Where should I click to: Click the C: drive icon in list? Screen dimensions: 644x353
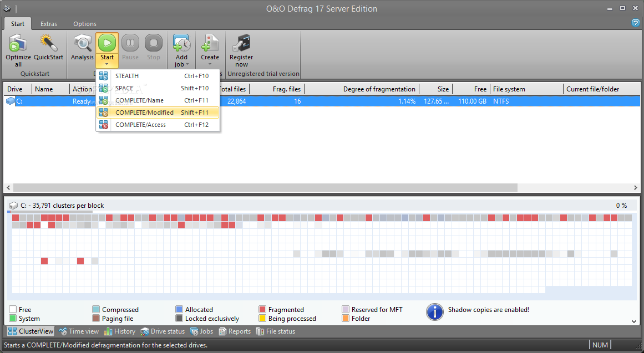pyautogui.click(x=11, y=101)
